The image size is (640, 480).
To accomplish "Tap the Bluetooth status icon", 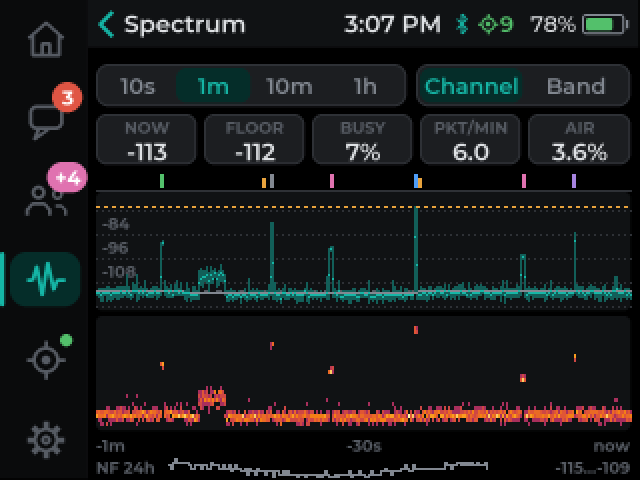I will (462, 24).
